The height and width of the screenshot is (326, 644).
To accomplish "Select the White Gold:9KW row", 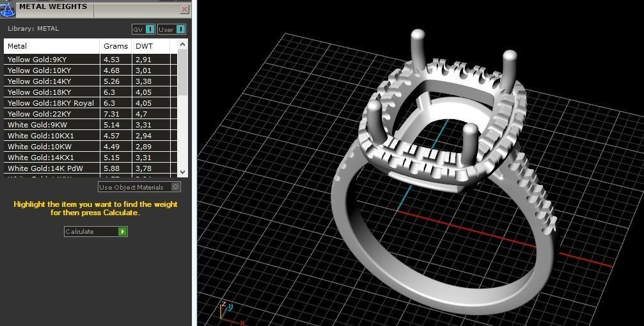I will point(90,124).
